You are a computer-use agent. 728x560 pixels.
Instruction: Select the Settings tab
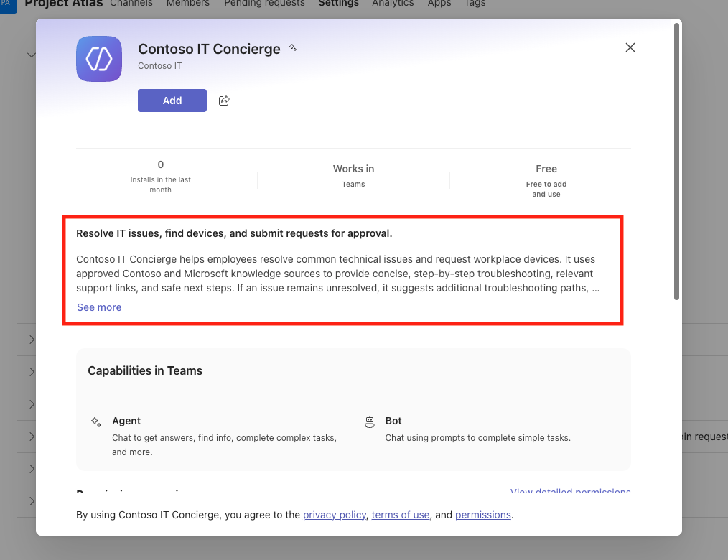(338, 4)
